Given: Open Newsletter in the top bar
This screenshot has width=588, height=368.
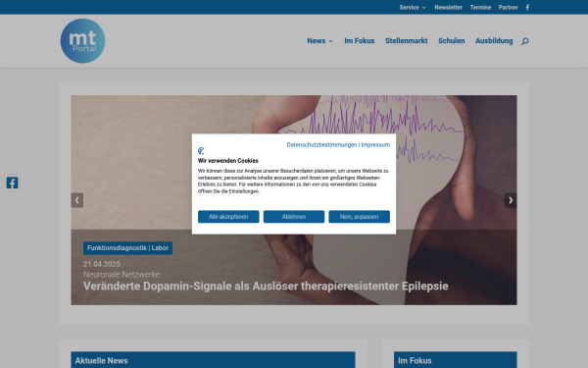Looking at the screenshot, I should 448,8.
